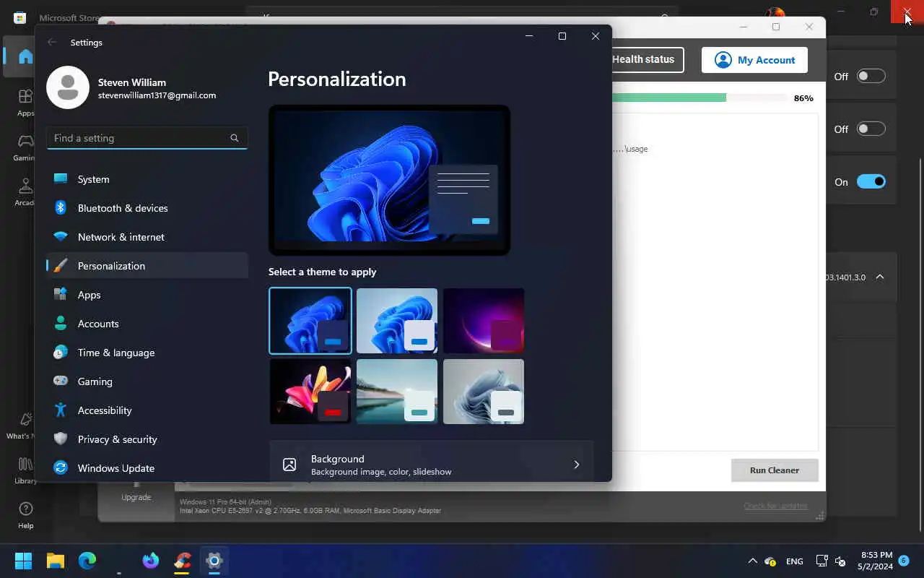
Task: Go to Microsoft Store Home icon
Action: click(x=25, y=57)
